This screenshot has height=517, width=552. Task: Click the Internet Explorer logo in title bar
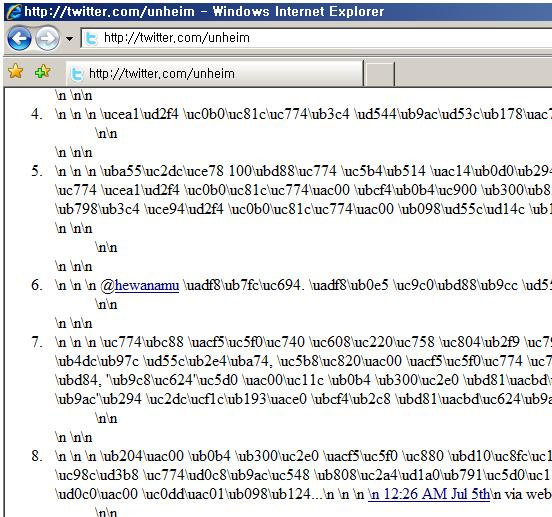pyautogui.click(x=14, y=12)
